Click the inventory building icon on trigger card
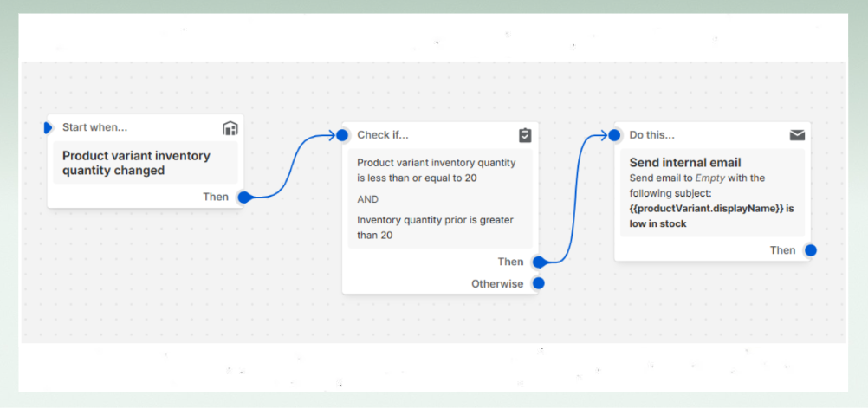Viewport: 868px width, 408px height. (230, 128)
